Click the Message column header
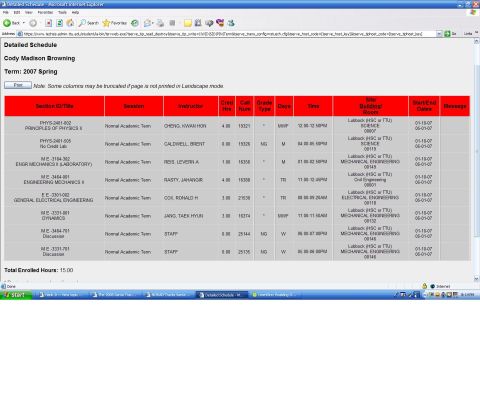 455,106
